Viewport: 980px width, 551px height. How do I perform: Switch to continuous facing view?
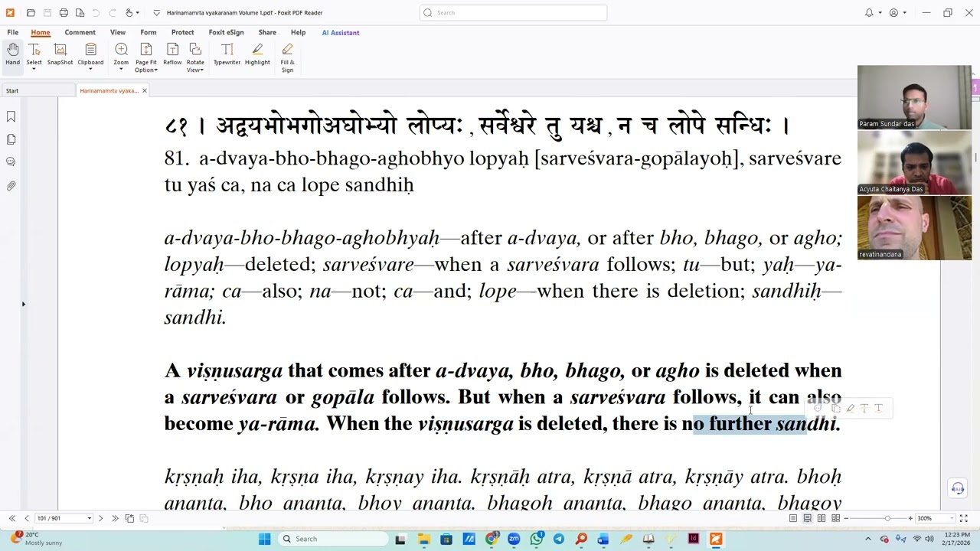tap(836, 518)
